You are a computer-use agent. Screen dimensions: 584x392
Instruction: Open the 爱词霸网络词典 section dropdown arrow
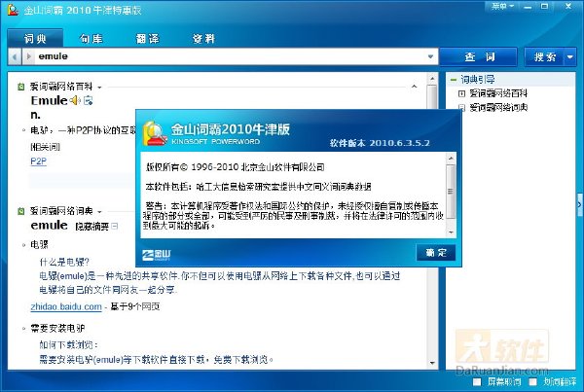[99, 212]
